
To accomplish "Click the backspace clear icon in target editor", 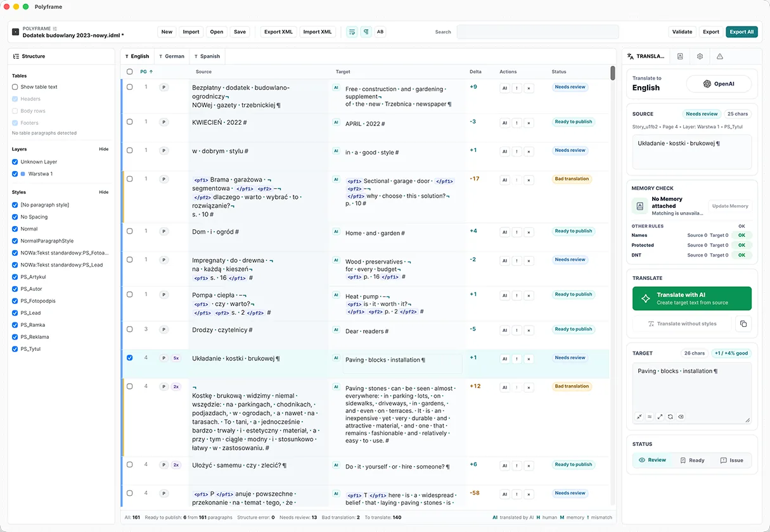I will pyautogui.click(x=681, y=417).
